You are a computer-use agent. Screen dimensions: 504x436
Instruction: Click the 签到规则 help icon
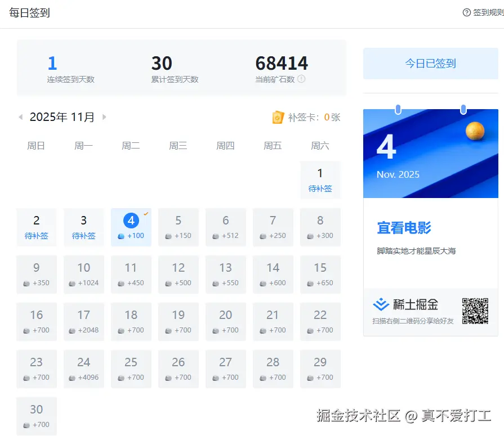pyautogui.click(x=467, y=12)
